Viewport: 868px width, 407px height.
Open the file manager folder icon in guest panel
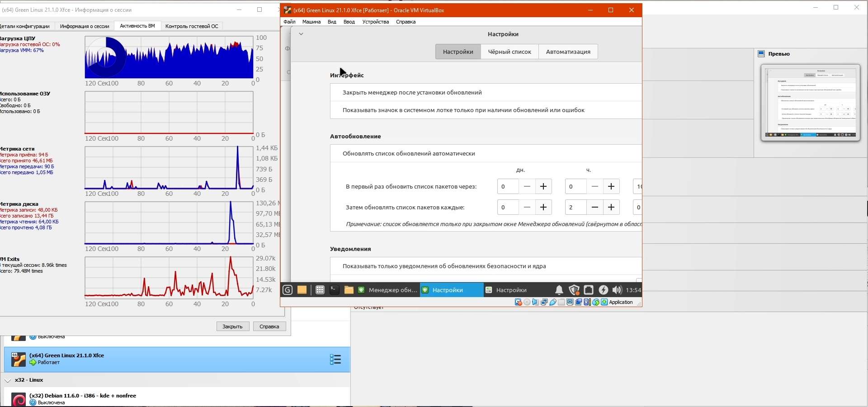pos(349,290)
